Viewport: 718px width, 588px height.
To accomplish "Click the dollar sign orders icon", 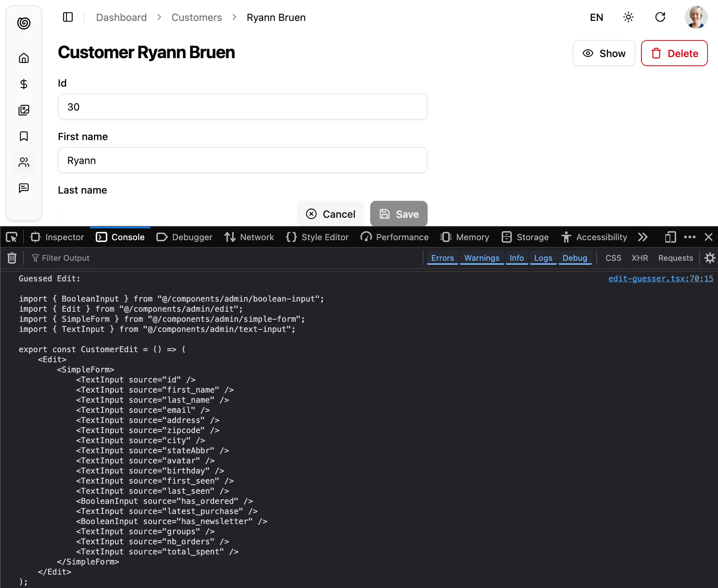I will pos(24,84).
